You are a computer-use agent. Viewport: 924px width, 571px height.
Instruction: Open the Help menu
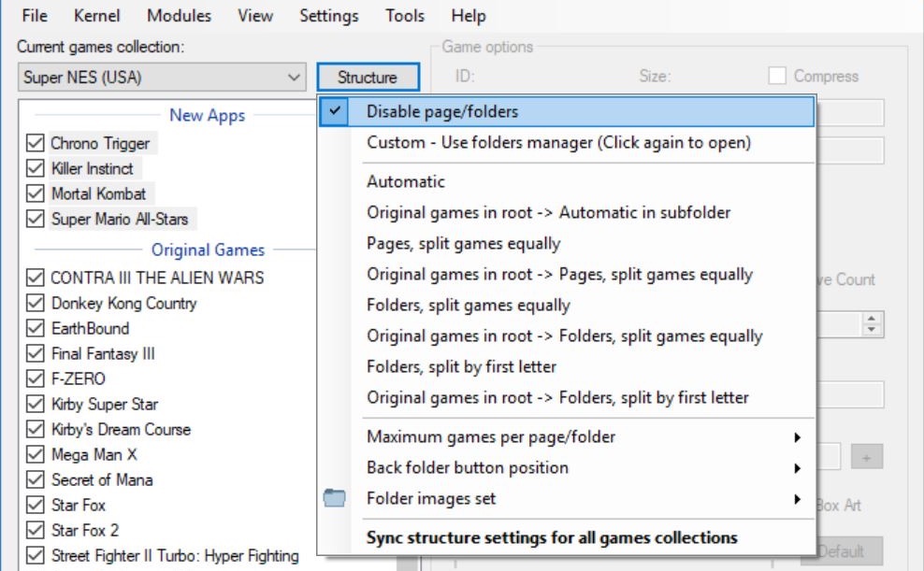[469, 15]
